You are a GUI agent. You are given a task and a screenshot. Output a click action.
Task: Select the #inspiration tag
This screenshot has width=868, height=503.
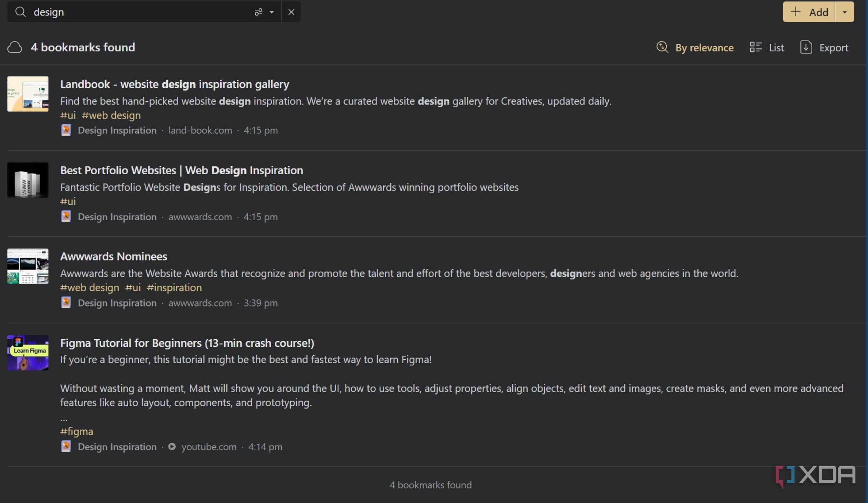pyautogui.click(x=174, y=288)
